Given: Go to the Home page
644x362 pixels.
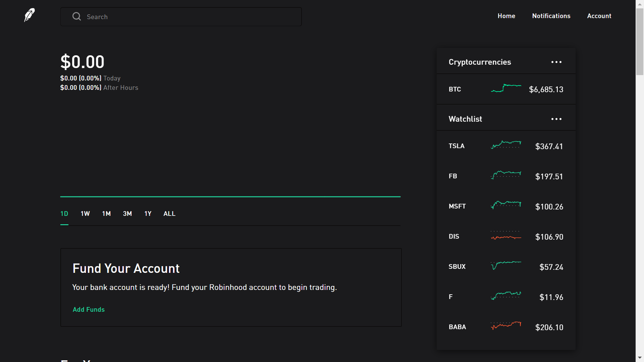Looking at the screenshot, I should point(506,16).
